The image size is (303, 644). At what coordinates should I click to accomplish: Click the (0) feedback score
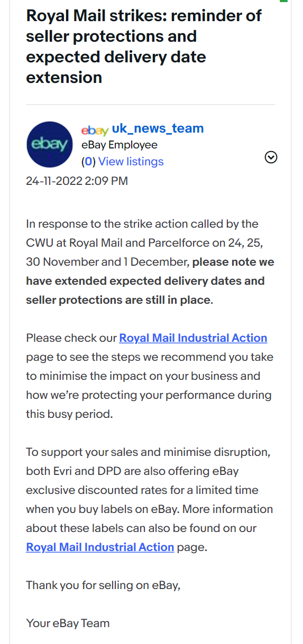tap(88, 162)
